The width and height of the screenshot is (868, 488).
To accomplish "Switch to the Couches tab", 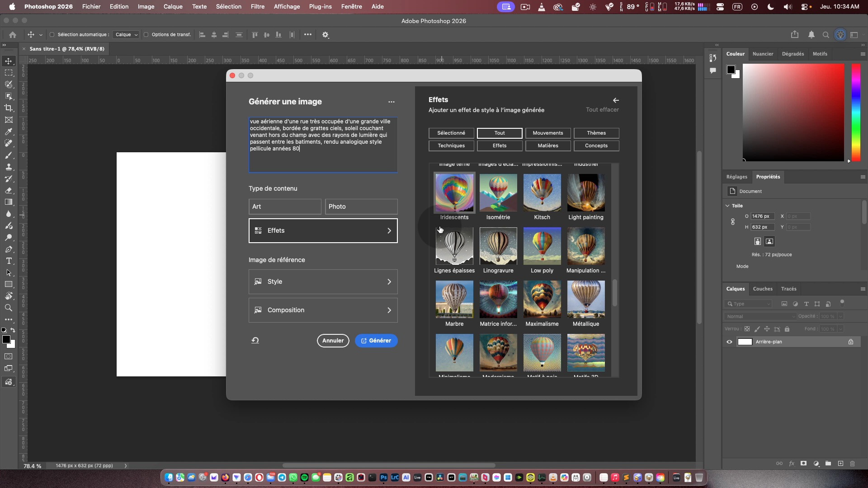I will point(763,289).
